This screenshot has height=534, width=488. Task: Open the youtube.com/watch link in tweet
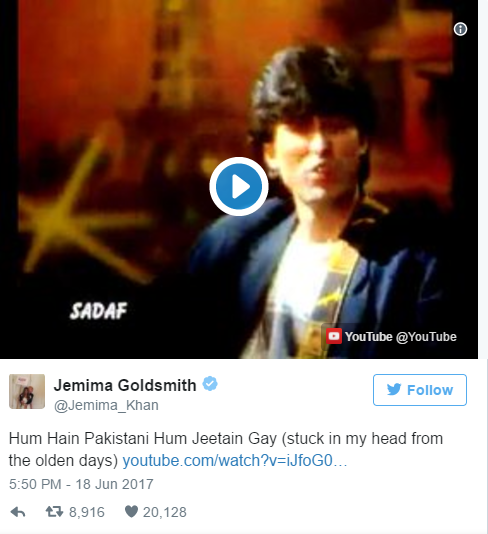[235, 460]
